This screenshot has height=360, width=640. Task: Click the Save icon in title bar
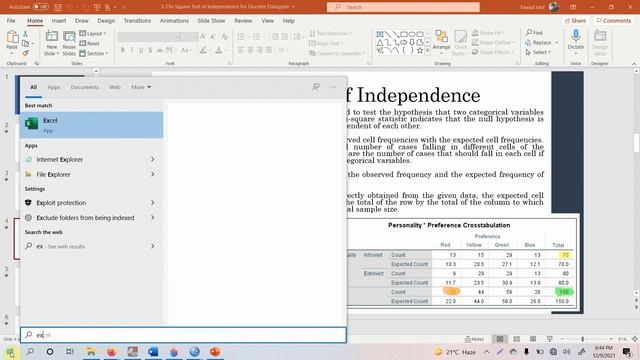point(58,7)
